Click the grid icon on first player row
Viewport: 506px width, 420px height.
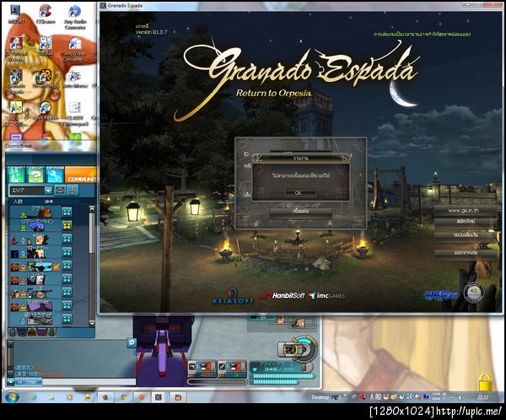(x=67, y=212)
